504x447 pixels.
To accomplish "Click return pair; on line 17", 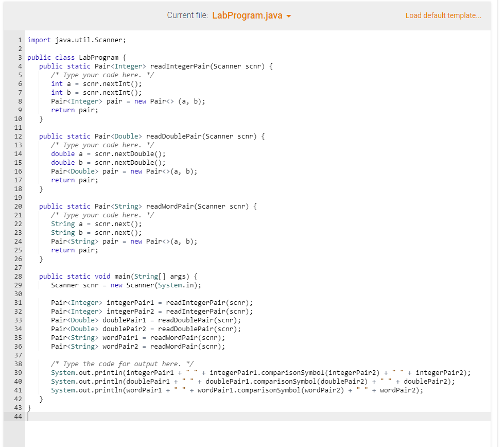I will click(x=75, y=180).
